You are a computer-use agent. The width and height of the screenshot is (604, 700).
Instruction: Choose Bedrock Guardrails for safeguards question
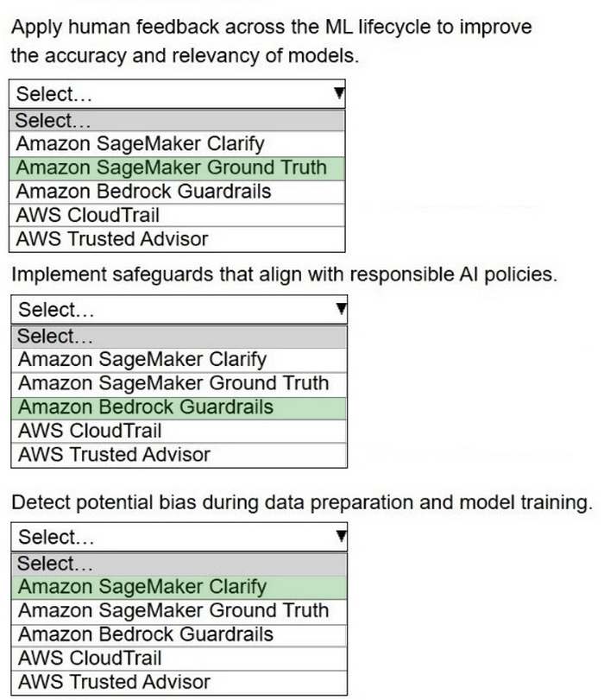pyautogui.click(x=146, y=407)
